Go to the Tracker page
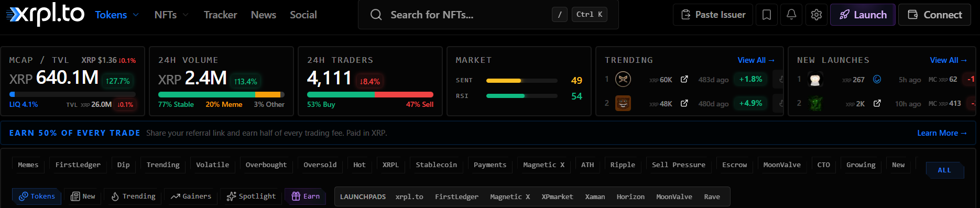 [220, 15]
